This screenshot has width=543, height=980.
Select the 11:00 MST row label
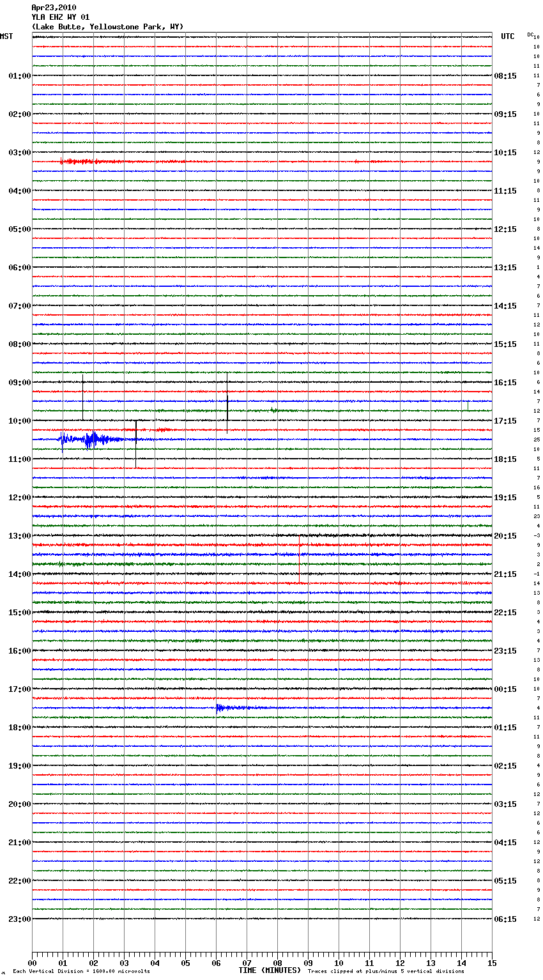coord(20,459)
